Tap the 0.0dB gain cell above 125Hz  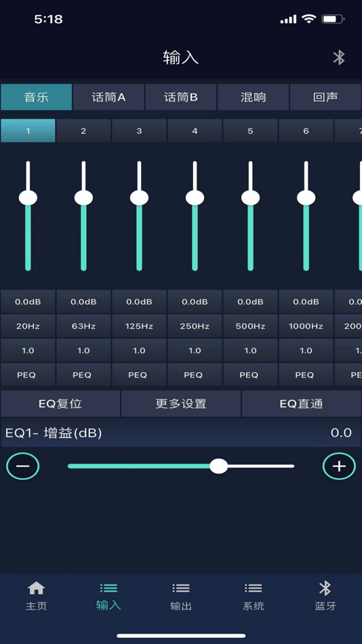[x=139, y=302]
